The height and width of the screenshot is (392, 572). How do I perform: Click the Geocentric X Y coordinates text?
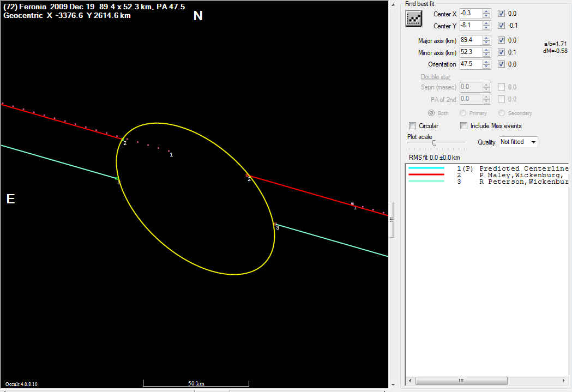[67, 16]
